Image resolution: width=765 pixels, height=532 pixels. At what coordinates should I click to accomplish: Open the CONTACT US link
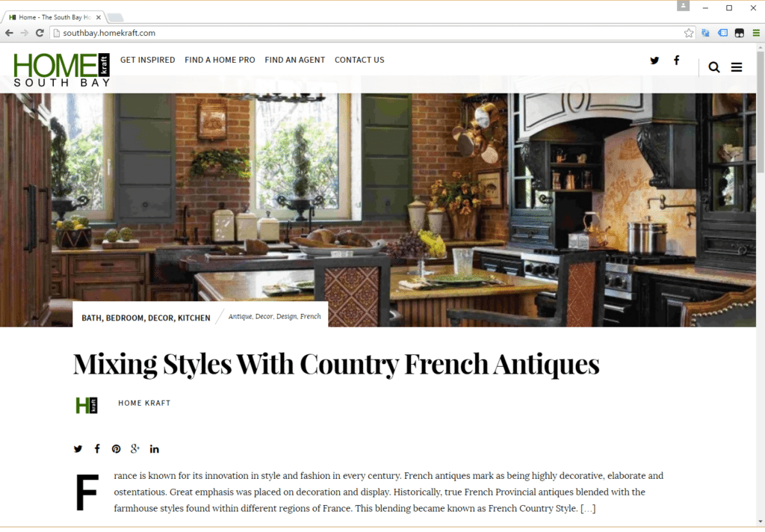point(359,60)
